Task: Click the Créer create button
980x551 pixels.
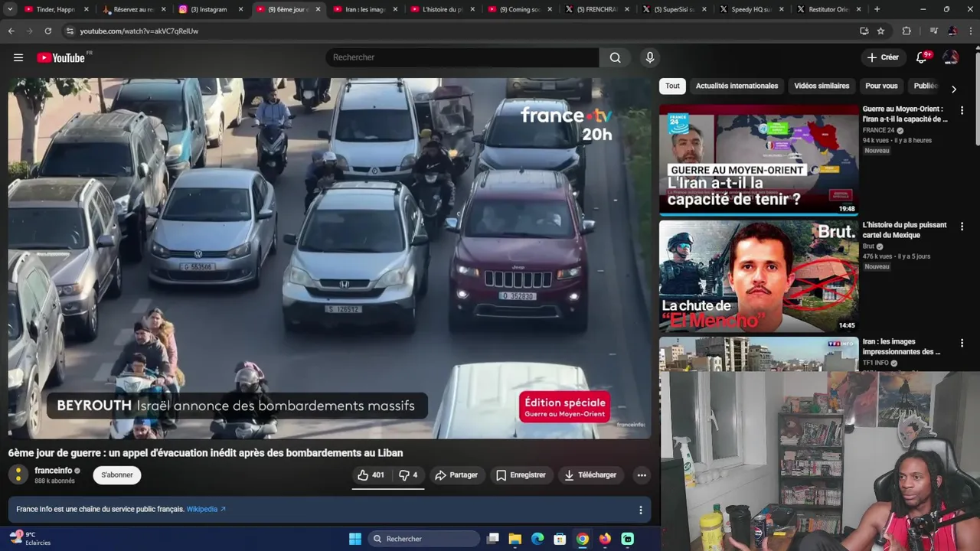Action: (x=883, y=57)
